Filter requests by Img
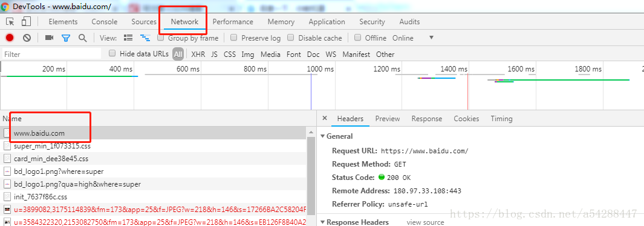The width and height of the screenshot is (644, 226). click(x=248, y=54)
